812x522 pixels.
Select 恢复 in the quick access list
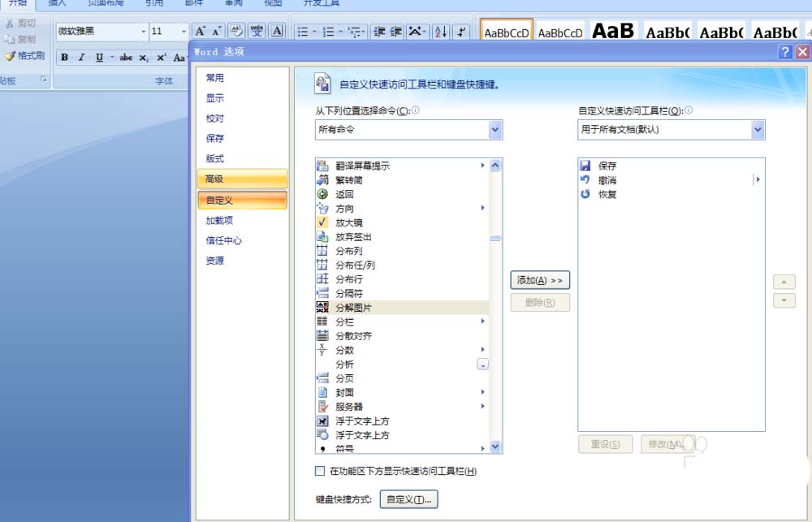click(x=672, y=194)
